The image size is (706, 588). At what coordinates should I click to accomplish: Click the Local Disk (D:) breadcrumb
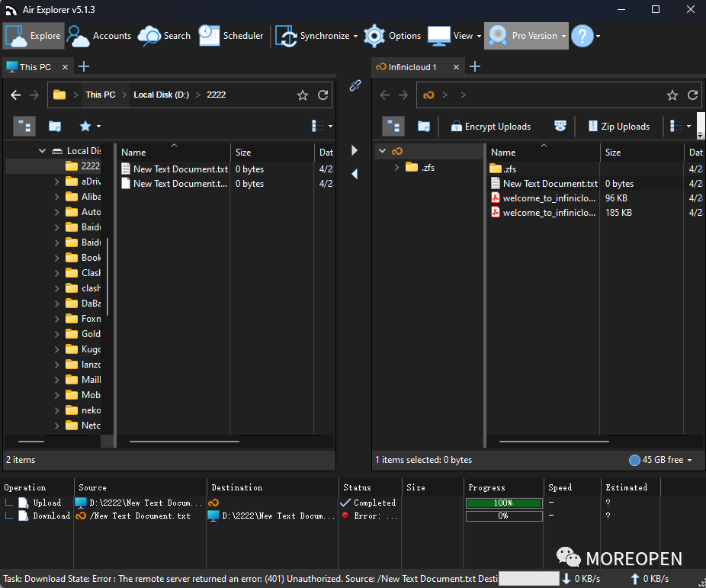pos(161,95)
